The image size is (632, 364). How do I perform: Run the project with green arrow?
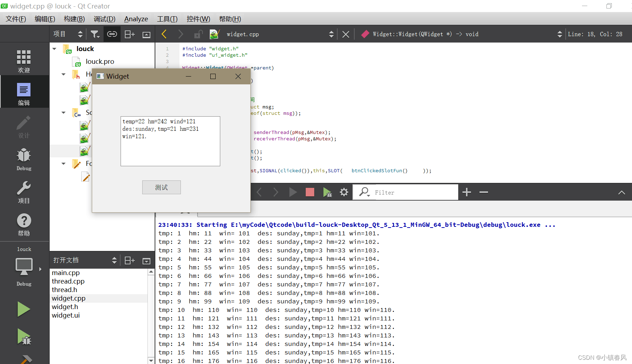pos(24,309)
